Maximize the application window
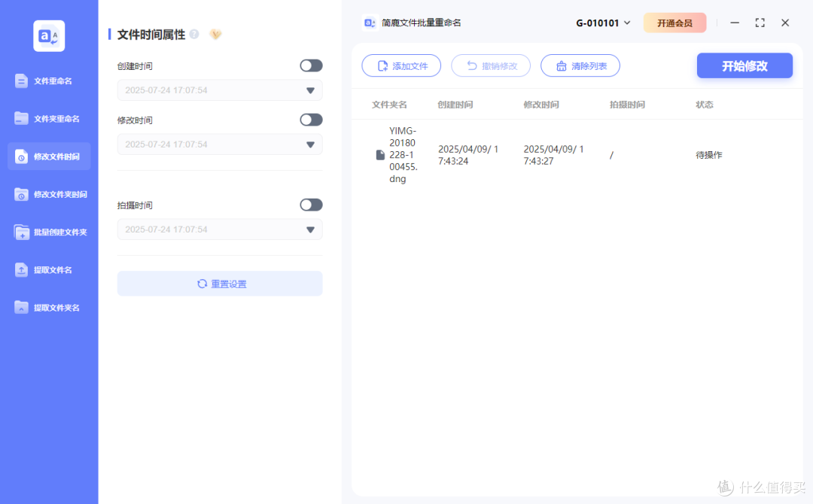The image size is (813, 504). pos(760,23)
